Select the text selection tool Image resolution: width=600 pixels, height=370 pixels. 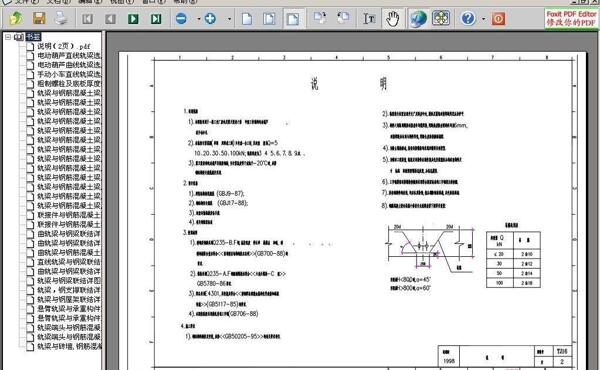point(369,18)
